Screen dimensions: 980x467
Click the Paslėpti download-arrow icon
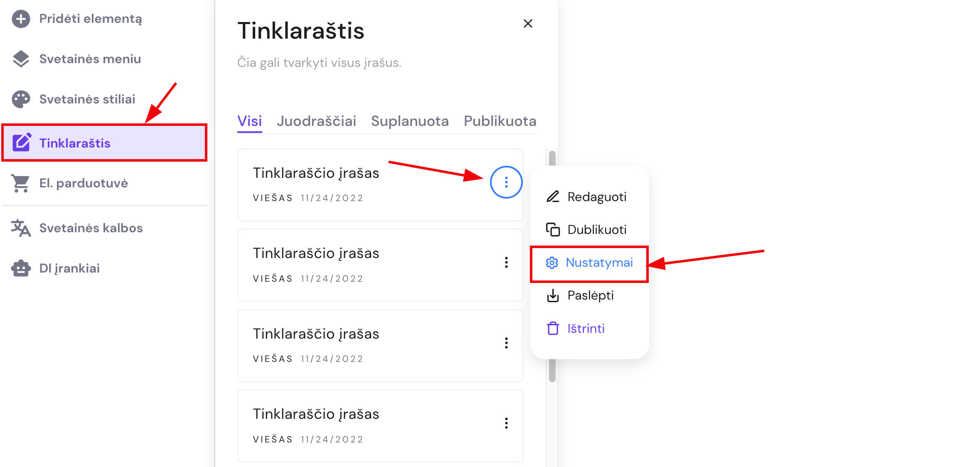click(x=553, y=295)
